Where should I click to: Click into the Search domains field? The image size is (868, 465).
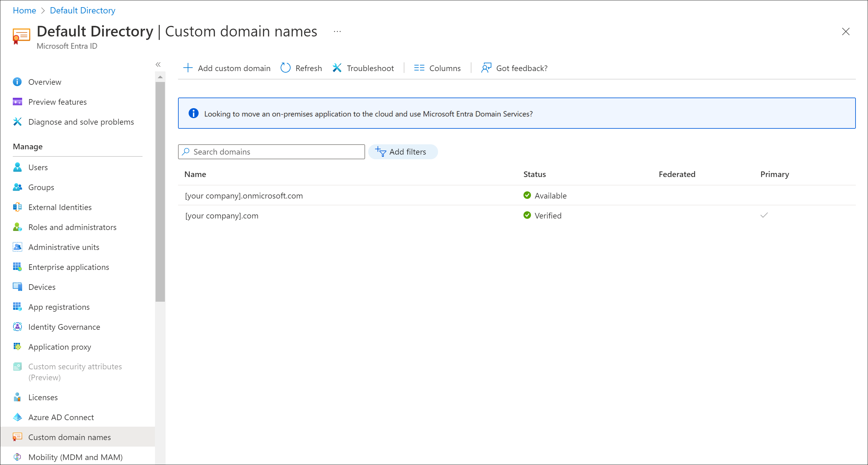[271, 152]
